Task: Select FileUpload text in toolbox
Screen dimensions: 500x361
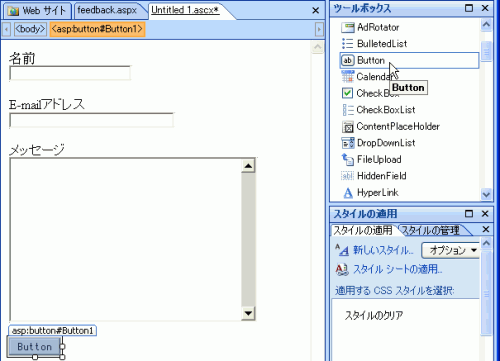Action: coord(379,159)
